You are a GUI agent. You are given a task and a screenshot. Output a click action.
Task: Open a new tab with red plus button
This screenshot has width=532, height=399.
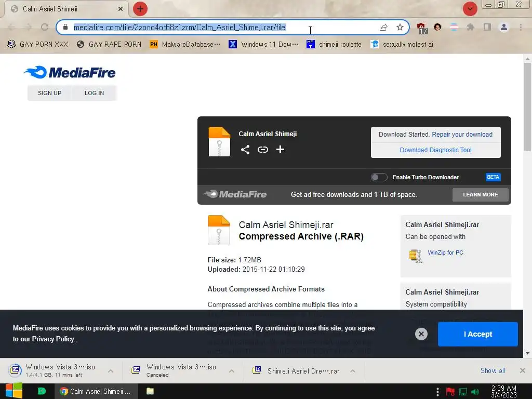click(140, 9)
